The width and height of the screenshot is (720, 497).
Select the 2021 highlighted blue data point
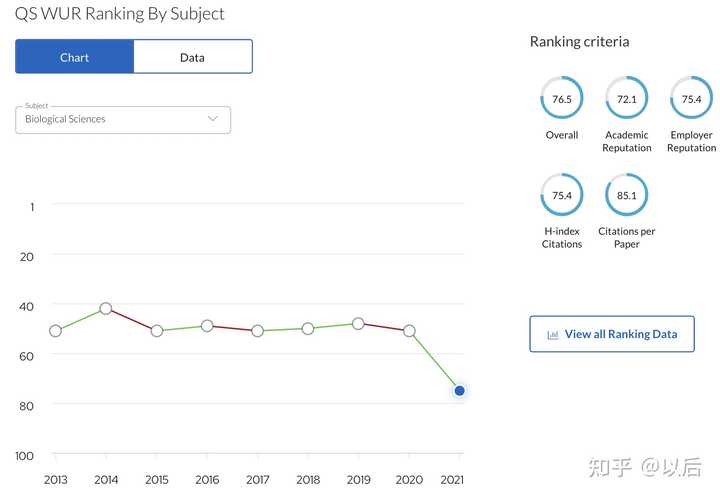459,391
